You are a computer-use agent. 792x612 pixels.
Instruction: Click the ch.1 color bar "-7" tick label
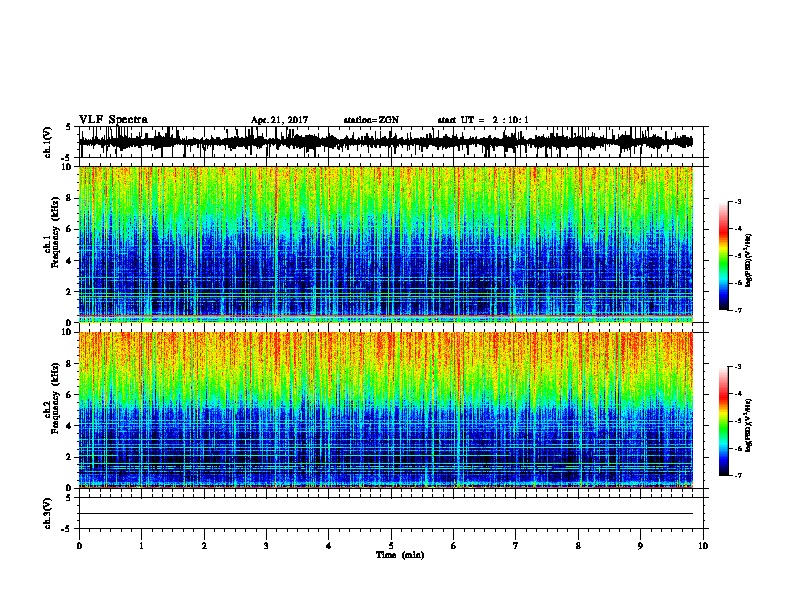tap(738, 310)
